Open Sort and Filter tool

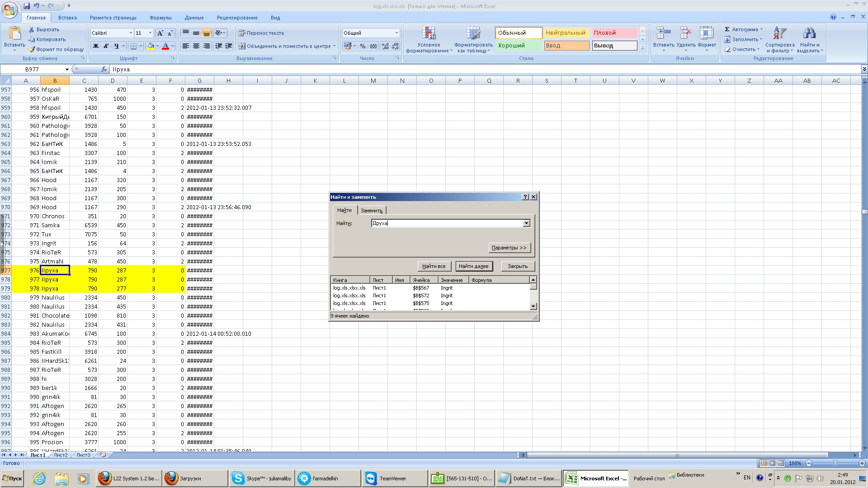click(x=779, y=34)
